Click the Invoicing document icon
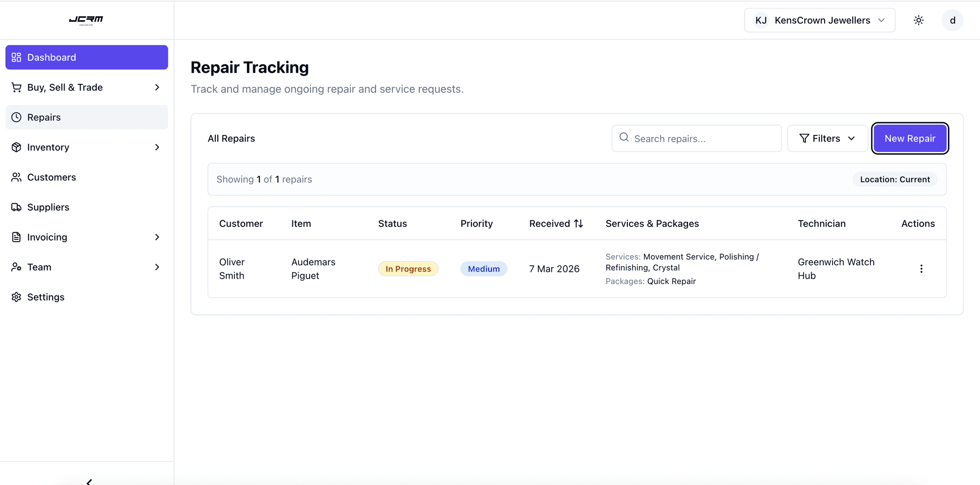 [16, 237]
